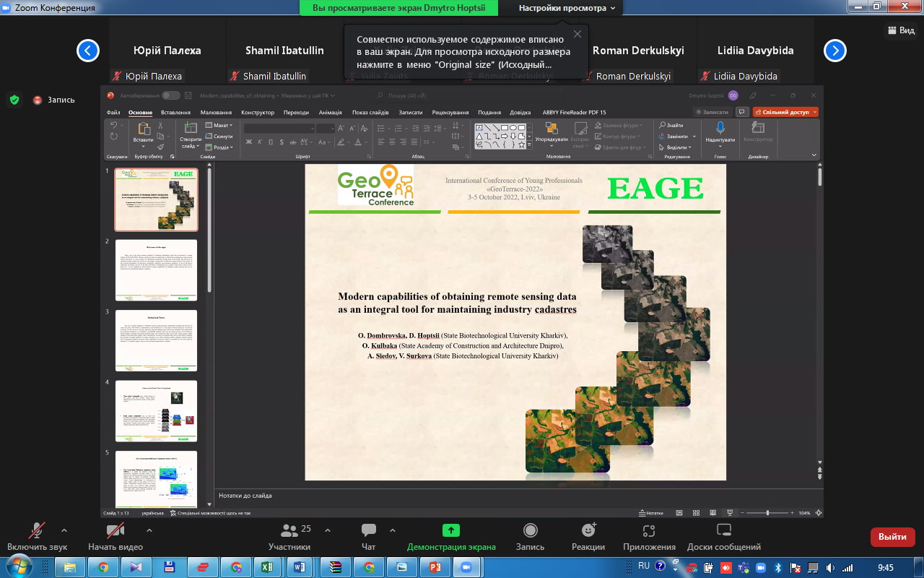Switch to the Вставлення ribbon tab

click(175, 113)
